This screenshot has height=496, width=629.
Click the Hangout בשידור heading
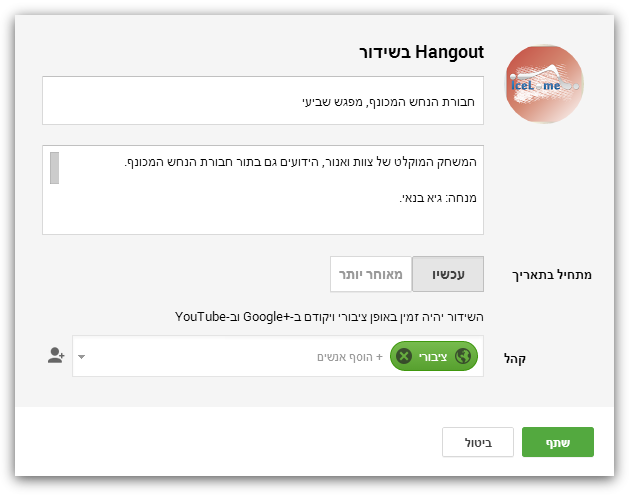(x=421, y=52)
